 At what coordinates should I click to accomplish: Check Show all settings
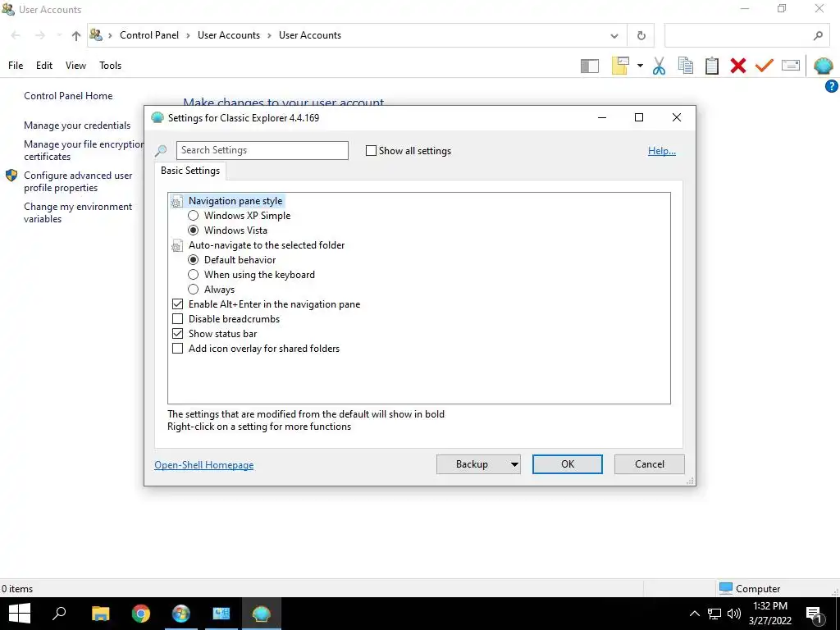pos(371,151)
